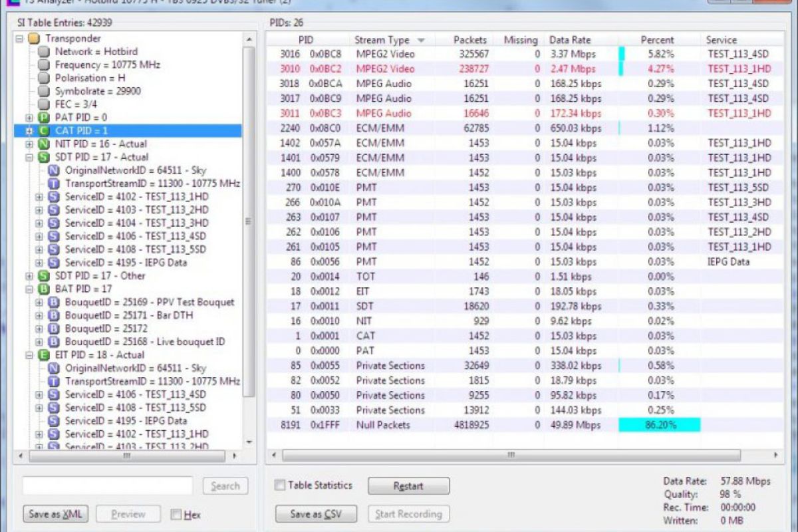Click the green B icon for BAT PID = 17
This screenshot has width=798, height=532.
[x=44, y=289]
